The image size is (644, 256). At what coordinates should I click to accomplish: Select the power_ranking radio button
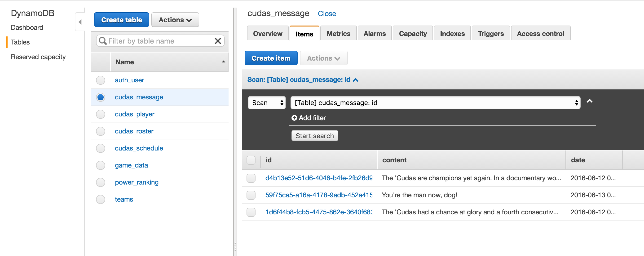click(101, 182)
